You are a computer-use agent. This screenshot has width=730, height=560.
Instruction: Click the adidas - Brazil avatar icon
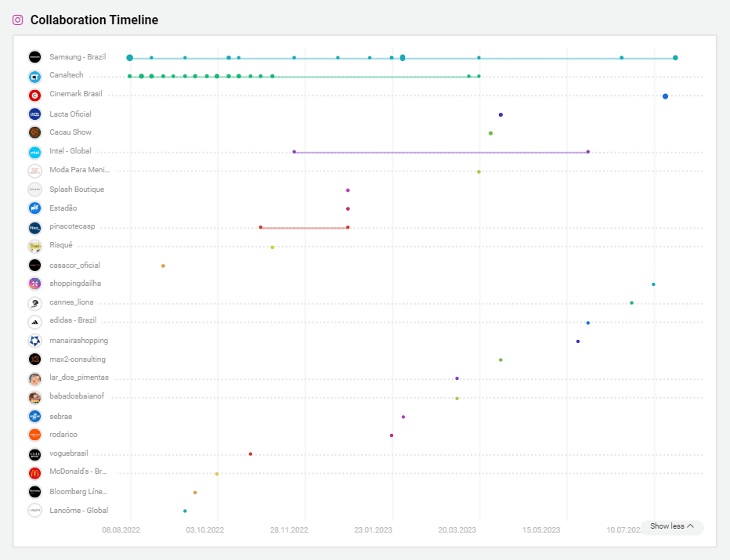coord(34,321)
